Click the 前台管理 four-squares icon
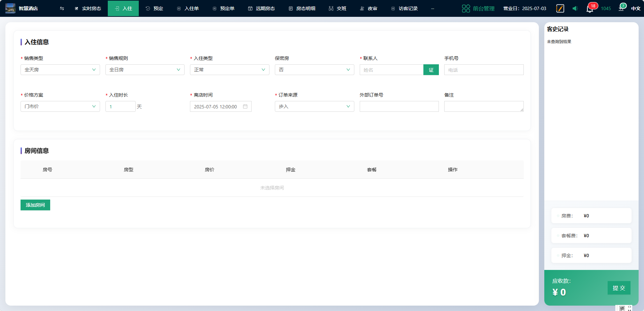The image size is (644, 311). click(466, 8)
